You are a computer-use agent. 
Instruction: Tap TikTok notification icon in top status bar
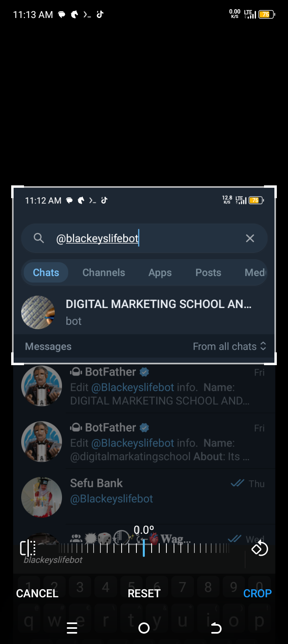tap(100, 14)
